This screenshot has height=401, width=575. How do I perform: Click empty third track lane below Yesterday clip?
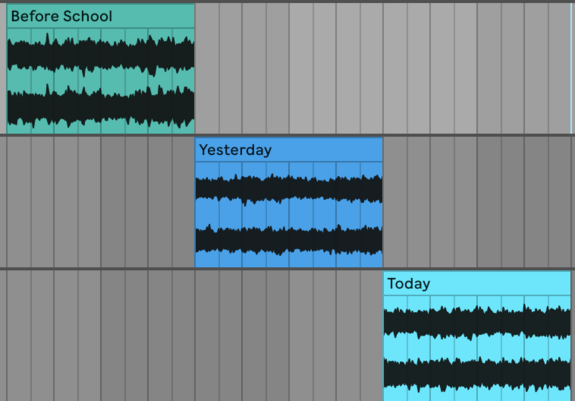pos(289,336)
